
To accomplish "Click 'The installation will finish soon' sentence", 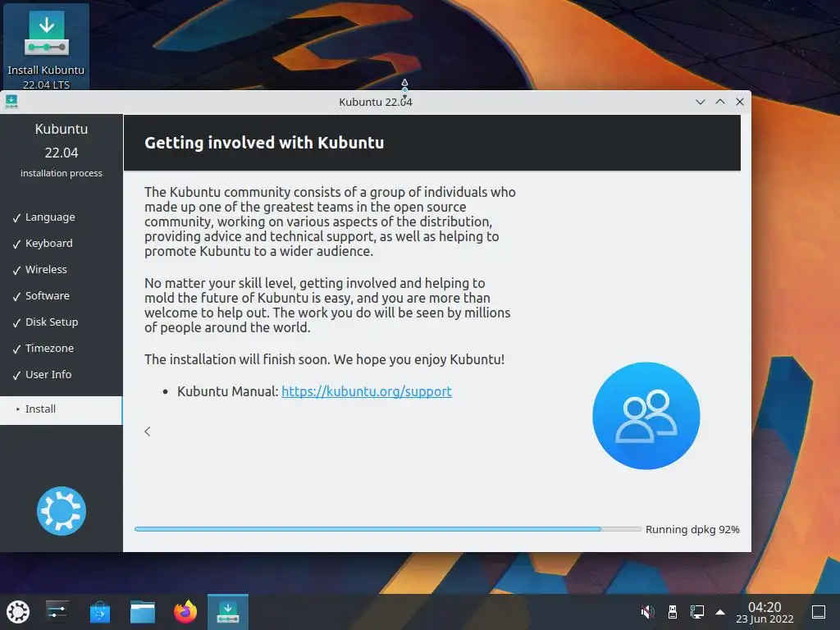I will click(x=325, y=359).
